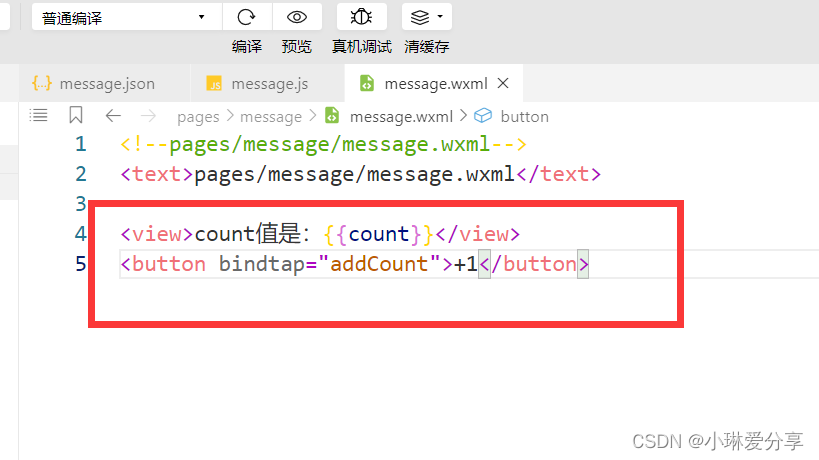Click line number 5

80,264
